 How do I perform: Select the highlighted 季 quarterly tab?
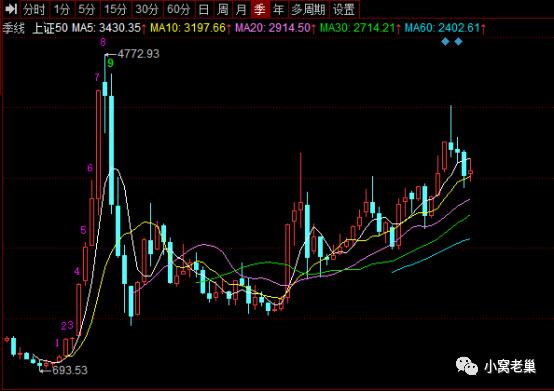(260, 9)
